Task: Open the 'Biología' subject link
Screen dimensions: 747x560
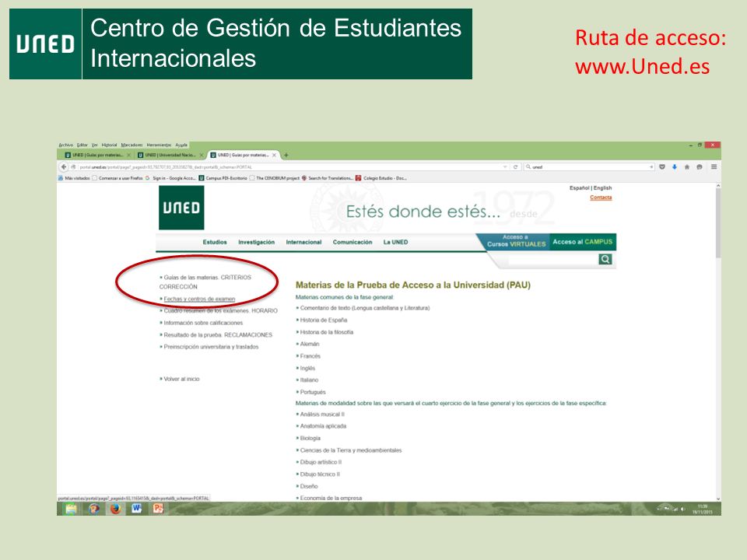Action: tap(310, 438)
